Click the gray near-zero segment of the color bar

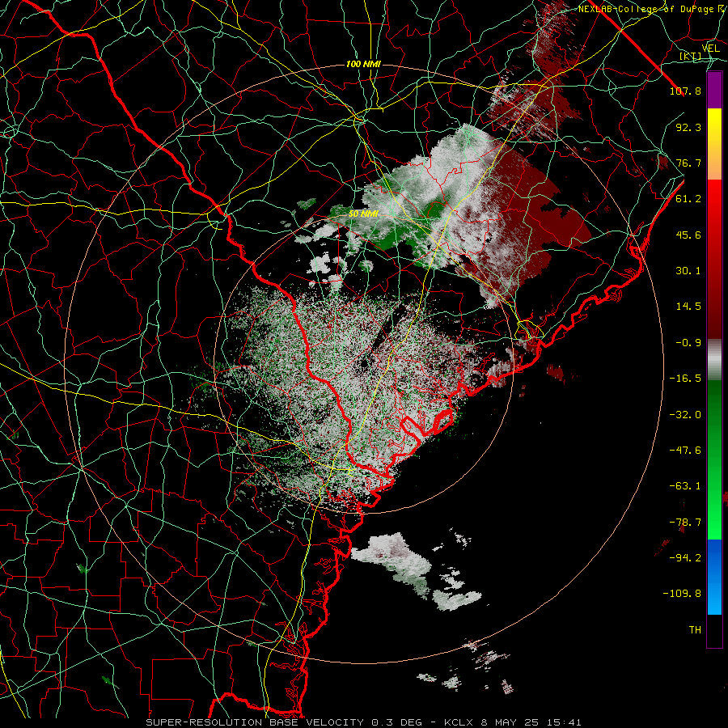(714, 360)
